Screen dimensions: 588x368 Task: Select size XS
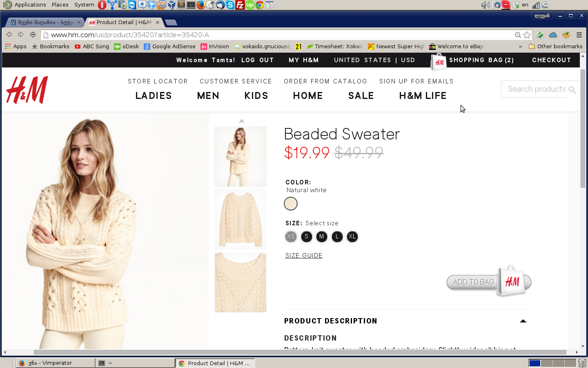point(291,236)
